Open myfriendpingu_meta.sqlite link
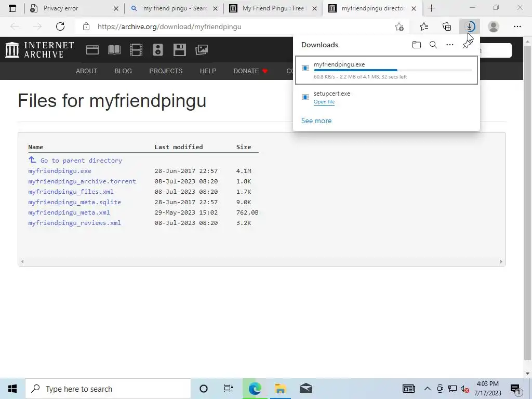Screen dimensions: 532x399 [75, 202]
